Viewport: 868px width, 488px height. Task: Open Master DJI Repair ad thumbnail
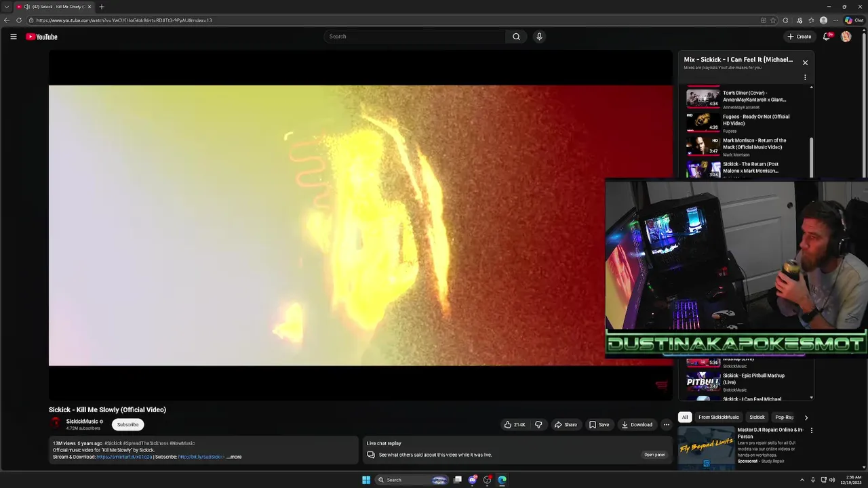point(706,447)
